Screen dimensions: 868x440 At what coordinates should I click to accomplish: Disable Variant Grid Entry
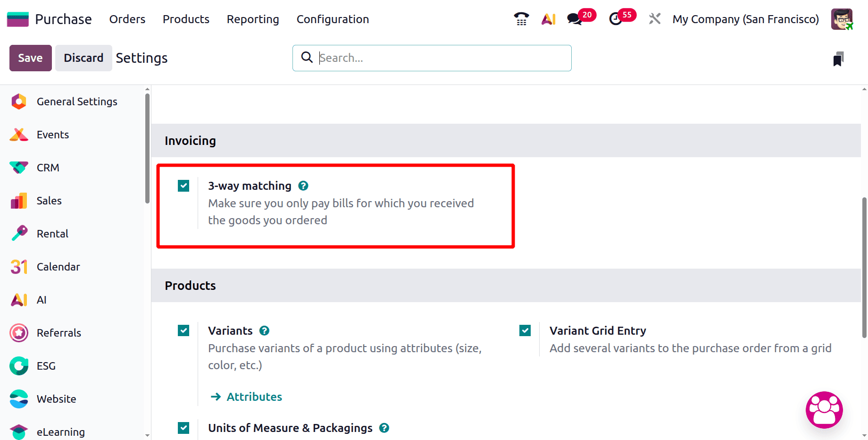525,330
